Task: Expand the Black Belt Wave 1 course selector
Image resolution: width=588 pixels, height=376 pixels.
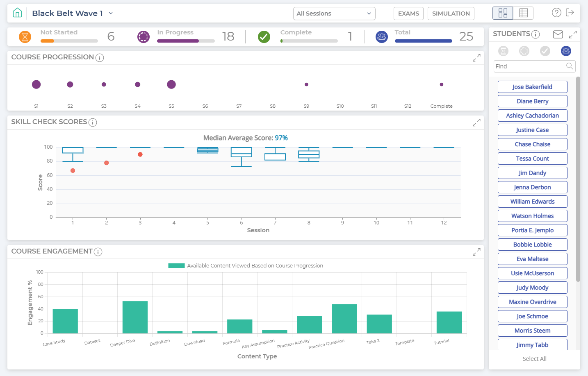Action: coord(111,13)
